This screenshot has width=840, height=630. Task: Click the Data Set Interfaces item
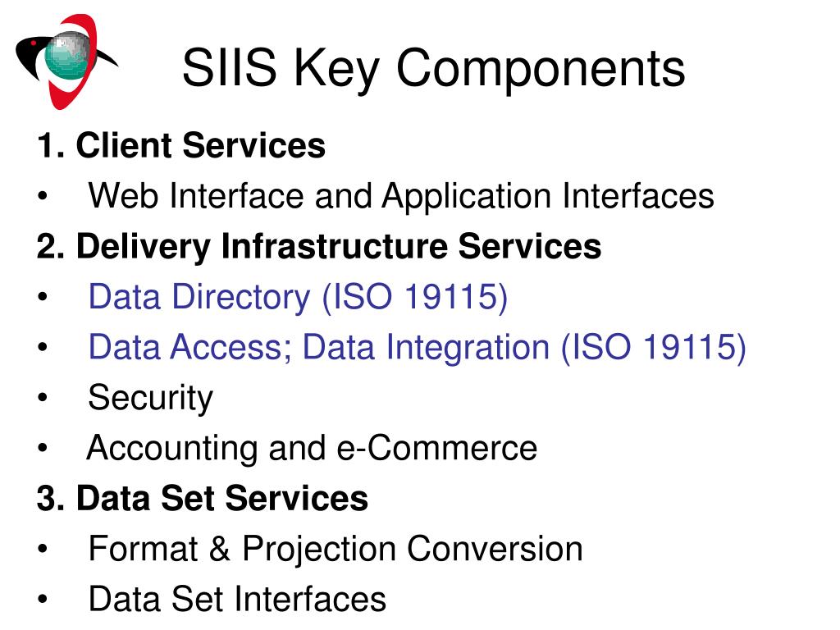(x=237, y=599)
